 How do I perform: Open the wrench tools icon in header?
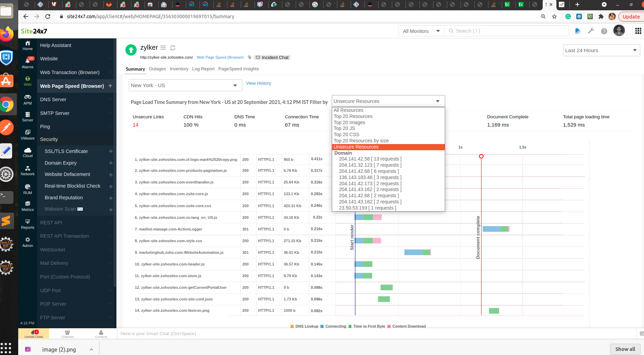point(591,31)
